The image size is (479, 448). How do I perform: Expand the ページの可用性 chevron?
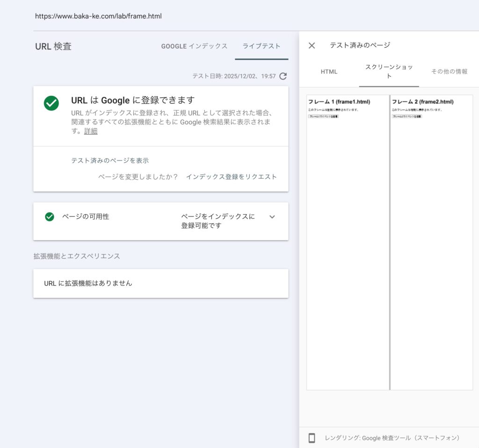(272, 217)
